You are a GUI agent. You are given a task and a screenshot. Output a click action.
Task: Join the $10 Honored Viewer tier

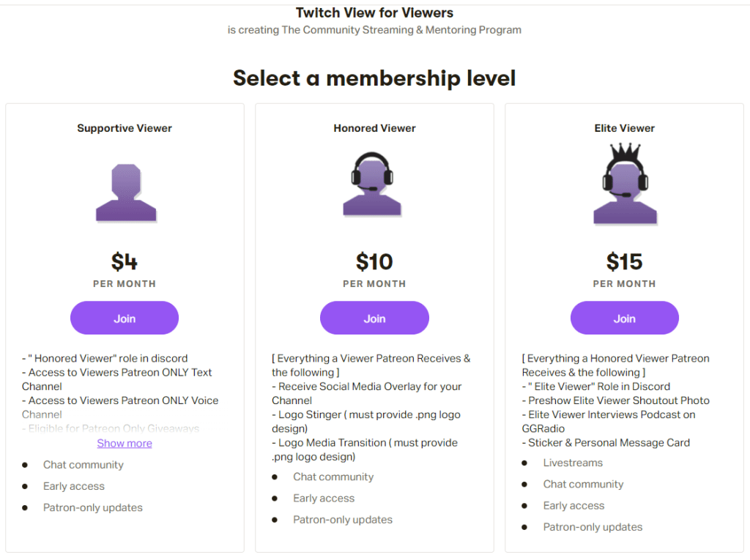coord(374,318)
